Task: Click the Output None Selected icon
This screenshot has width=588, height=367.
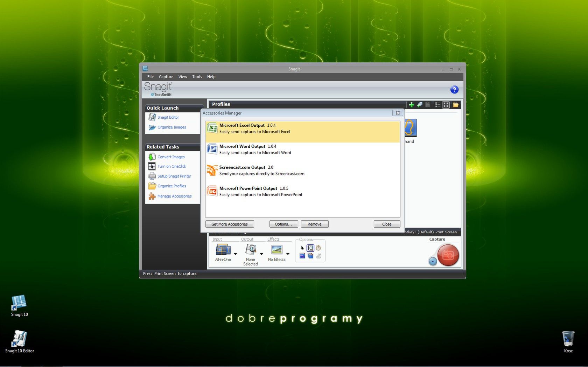Action: 251,249
